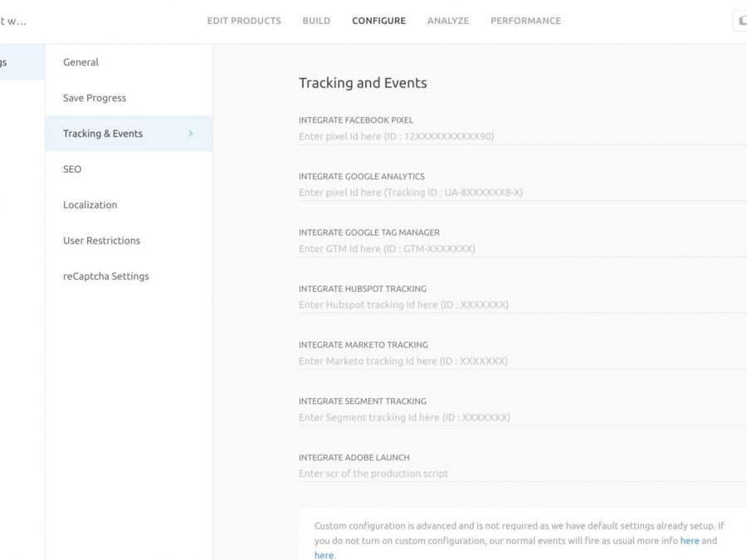Go to Localization settings

(90, 205)
